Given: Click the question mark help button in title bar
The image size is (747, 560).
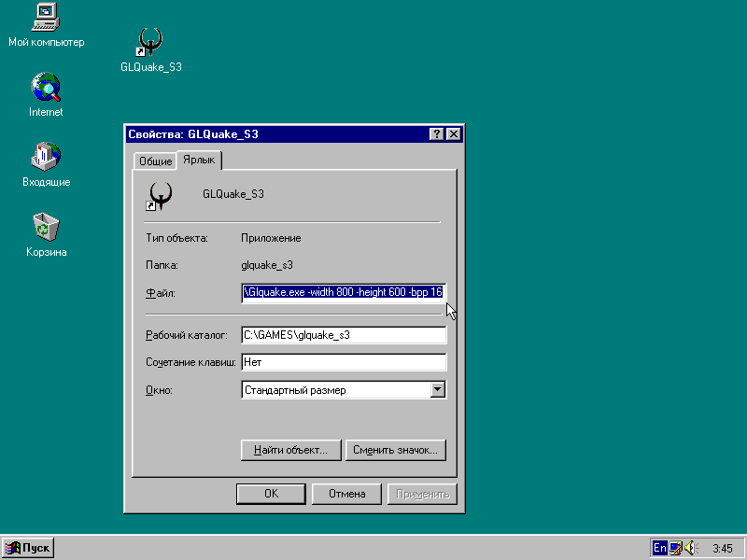Looking at the screenshot, I should point(436,134).
